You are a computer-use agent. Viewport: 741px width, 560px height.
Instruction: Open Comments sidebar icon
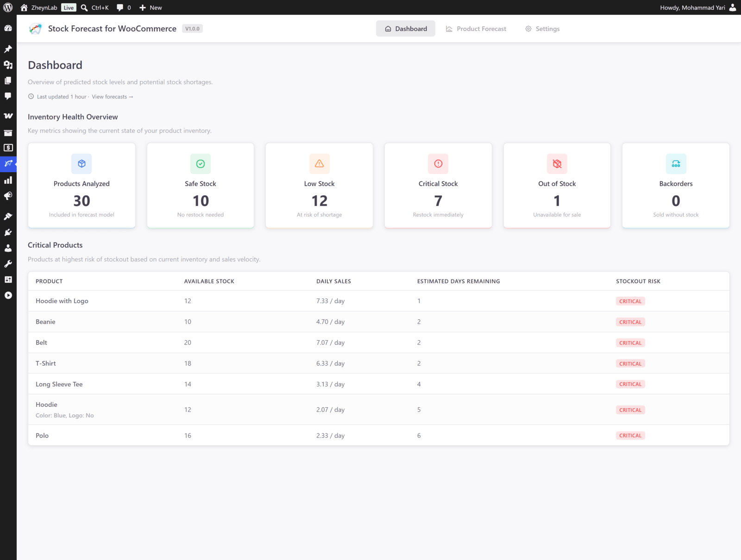click(8, 96)
